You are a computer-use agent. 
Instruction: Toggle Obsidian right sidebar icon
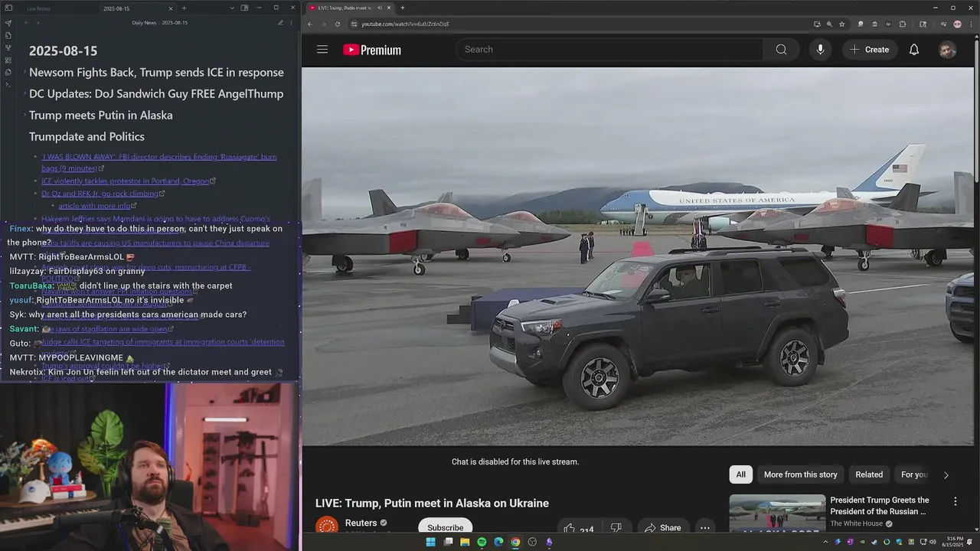[244, 8]
